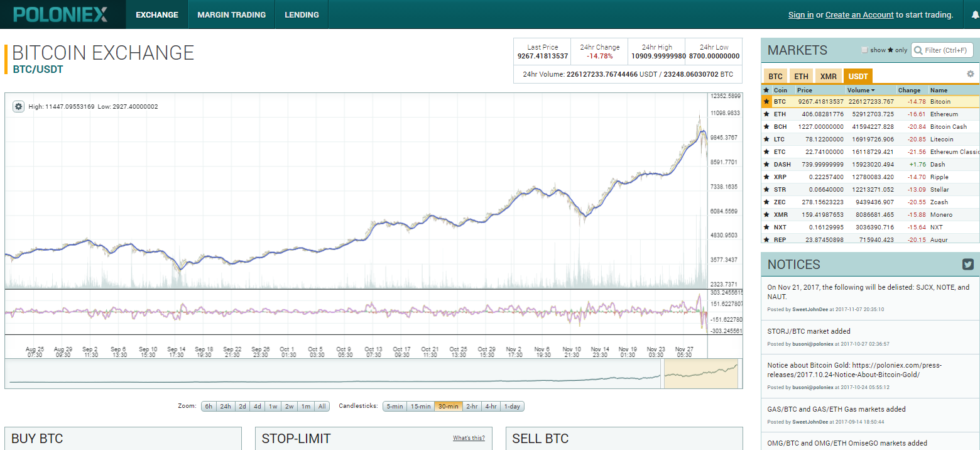Sort markets by Volume column
Screen dimensions: 980x450
tap(861, 91)
